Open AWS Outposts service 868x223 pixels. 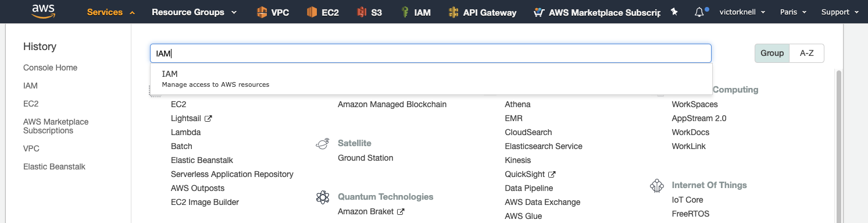[198, 188]
